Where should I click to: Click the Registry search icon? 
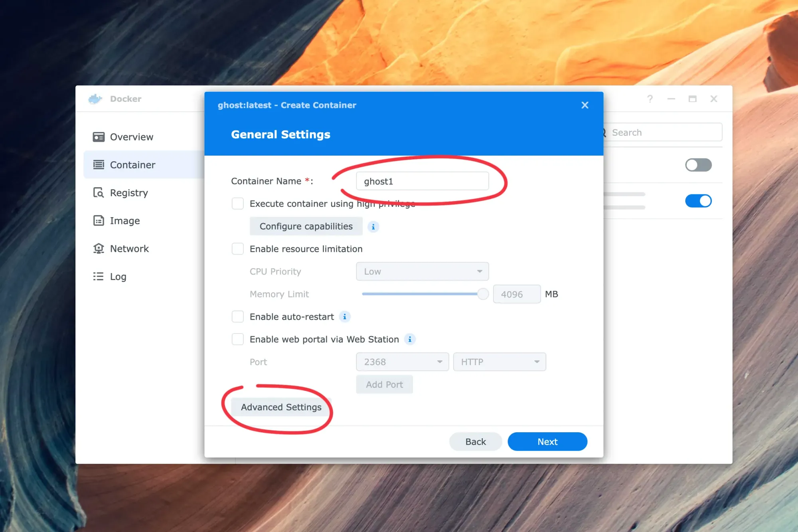[99, 193]
